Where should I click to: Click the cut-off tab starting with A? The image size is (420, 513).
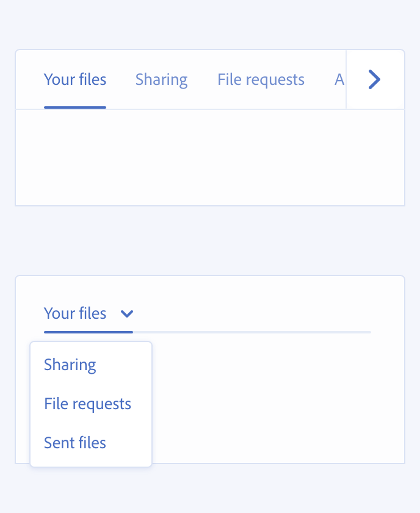339,79
